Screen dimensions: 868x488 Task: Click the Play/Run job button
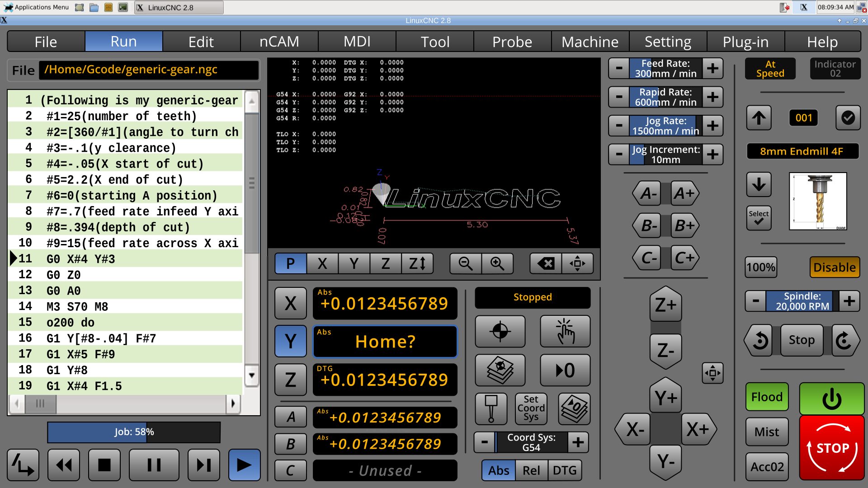[243, 464]
